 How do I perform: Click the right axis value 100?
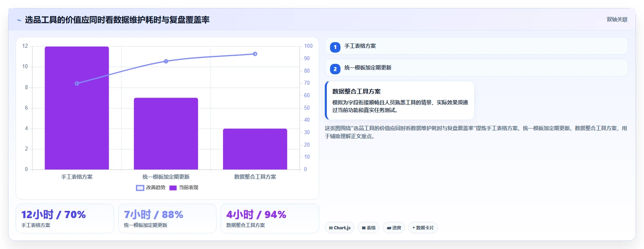[308, 46]
